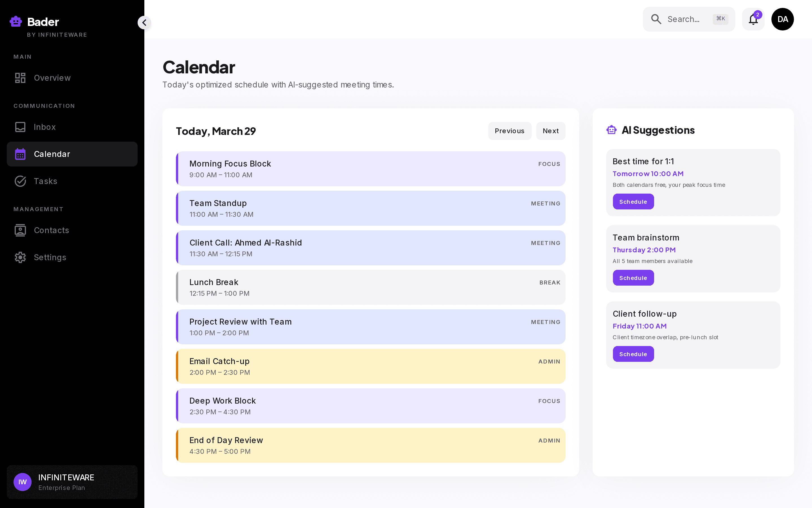Select the Calendar sidebar item
Viewport: 812px width, 508px height.
click(x=72, y=154)
